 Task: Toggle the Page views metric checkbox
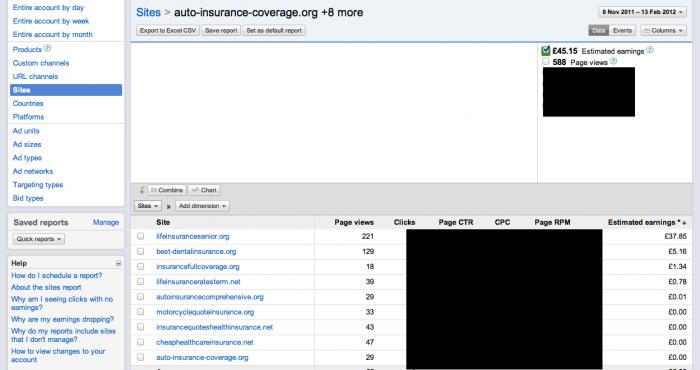coord(546,62)
